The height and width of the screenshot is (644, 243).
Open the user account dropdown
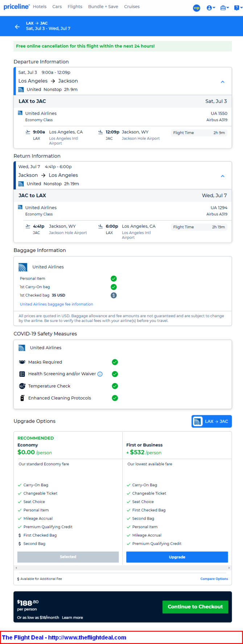point(211,8)
